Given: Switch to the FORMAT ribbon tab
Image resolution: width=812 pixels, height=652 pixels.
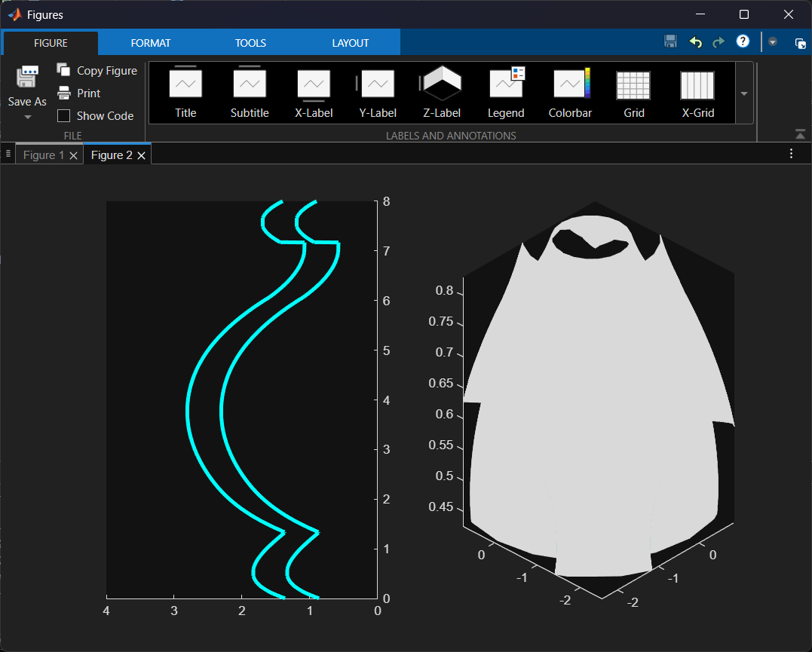Looking at the screenshot, I should [151, 43].
